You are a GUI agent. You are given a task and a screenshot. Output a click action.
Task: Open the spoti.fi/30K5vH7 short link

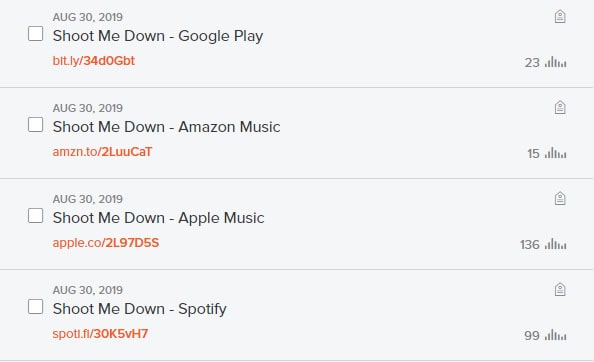(x=100, y=334)
